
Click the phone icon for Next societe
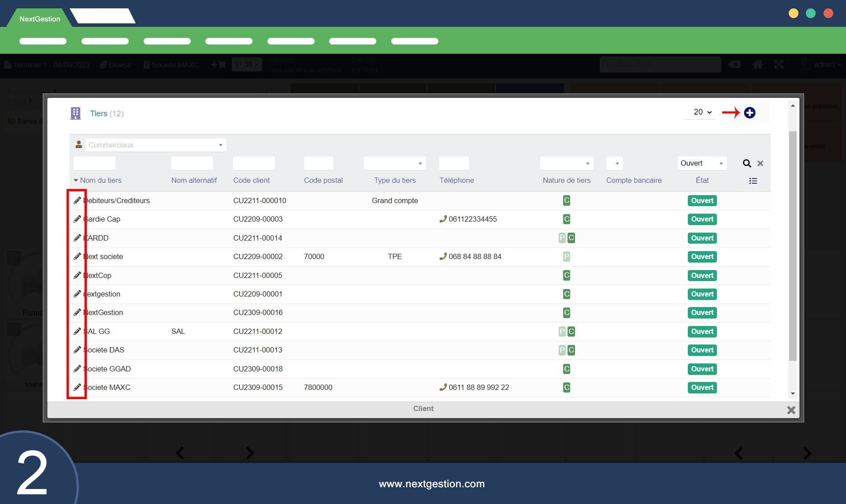pos(443,256)
